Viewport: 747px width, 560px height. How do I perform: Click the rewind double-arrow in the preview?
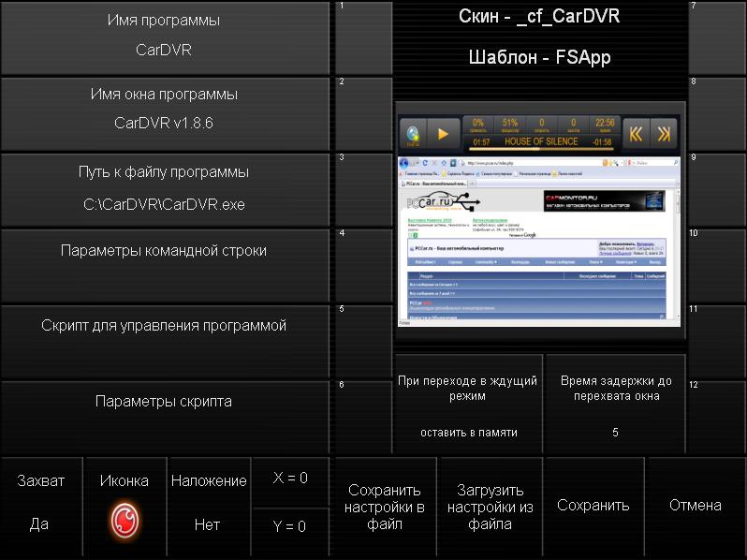pyautogui.click(x=636, y=134)
